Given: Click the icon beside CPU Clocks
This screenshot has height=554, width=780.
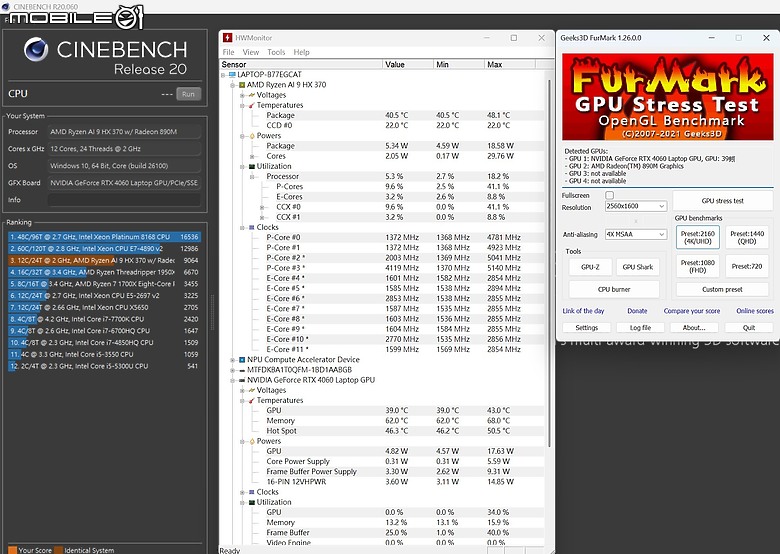Looking at the screenshot, I should 252,227.
